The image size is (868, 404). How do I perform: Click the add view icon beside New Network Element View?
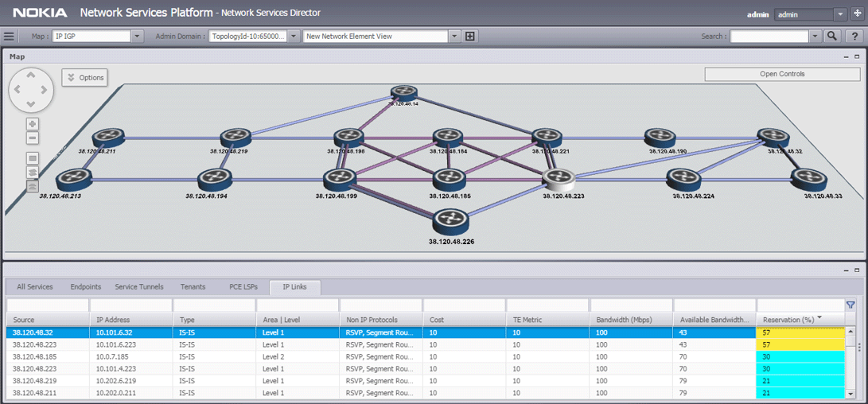click(470, 36)
